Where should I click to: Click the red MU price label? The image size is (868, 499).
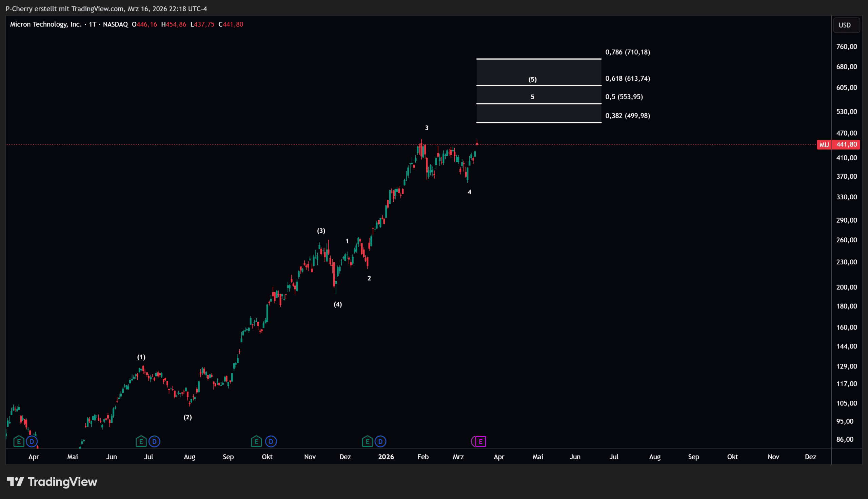pos(824,145)
